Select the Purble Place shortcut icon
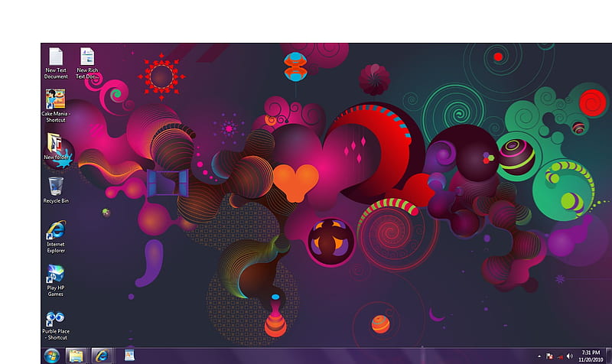Viewport: 612px width, 364px height. [x=55, y=325]
